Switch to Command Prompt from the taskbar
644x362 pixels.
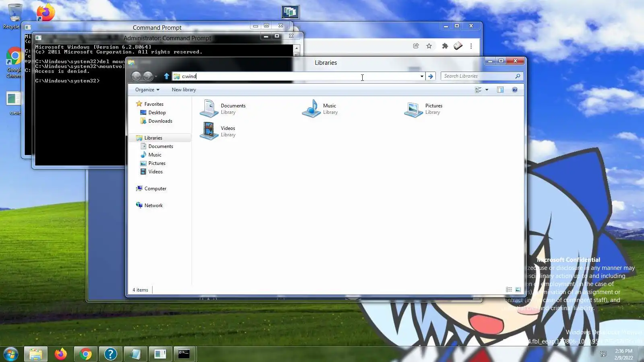(184, 354)
